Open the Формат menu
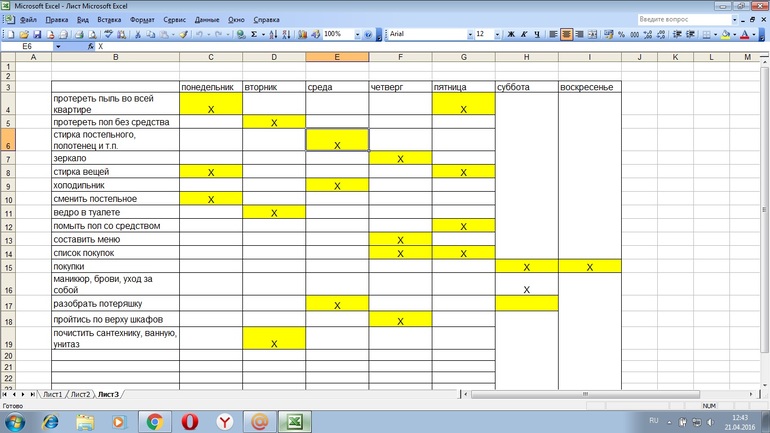Image resolution: width=770 pixels, height=433 pixels. point(142,19)
